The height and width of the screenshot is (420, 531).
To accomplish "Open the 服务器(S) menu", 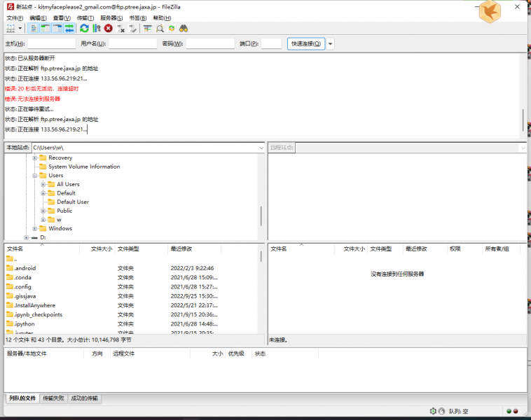I will 111,17.
